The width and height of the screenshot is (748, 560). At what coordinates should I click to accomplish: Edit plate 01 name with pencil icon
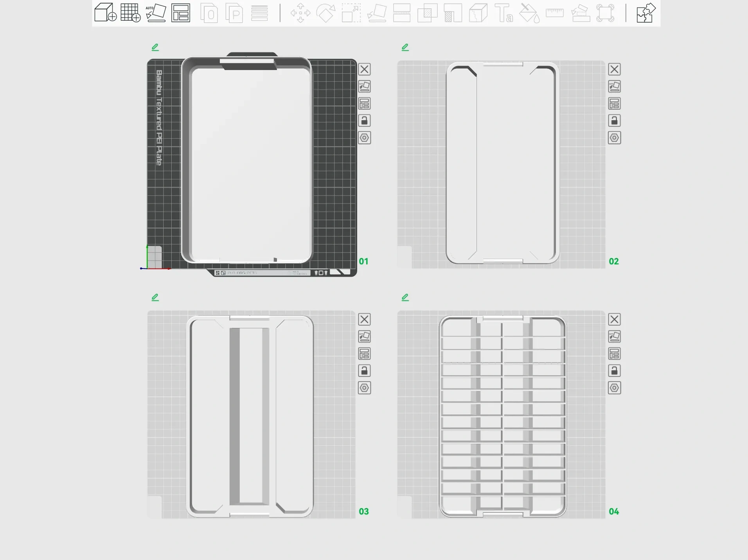pos(155,47)
